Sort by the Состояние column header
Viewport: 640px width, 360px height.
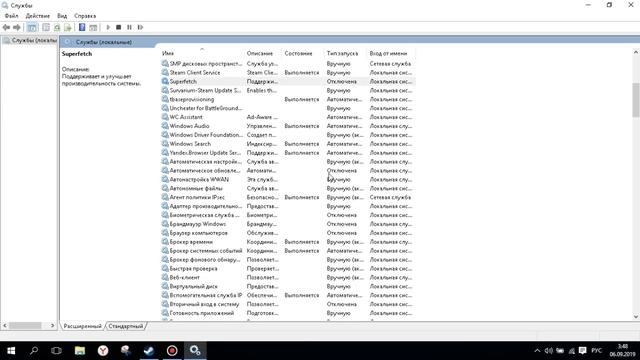tap(298, 53)
